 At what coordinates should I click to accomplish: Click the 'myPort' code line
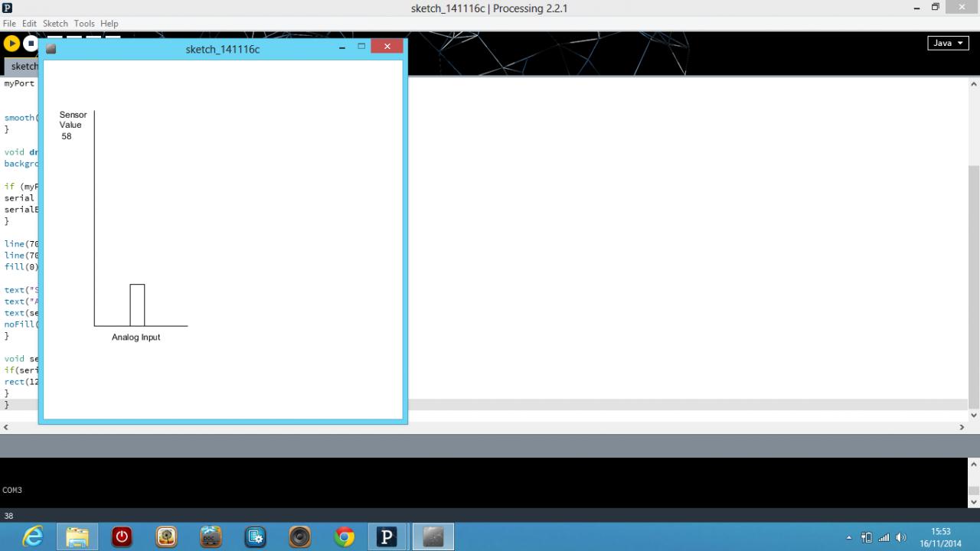pos(19,83)
